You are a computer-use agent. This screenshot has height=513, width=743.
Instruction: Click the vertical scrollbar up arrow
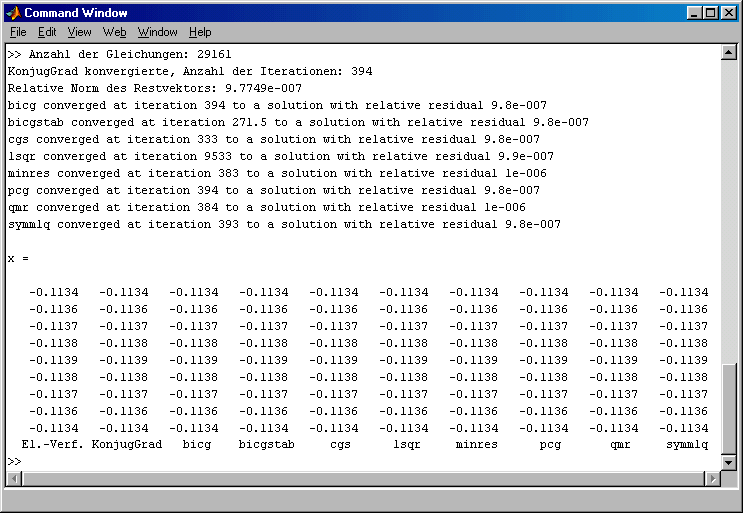point(729,52)
